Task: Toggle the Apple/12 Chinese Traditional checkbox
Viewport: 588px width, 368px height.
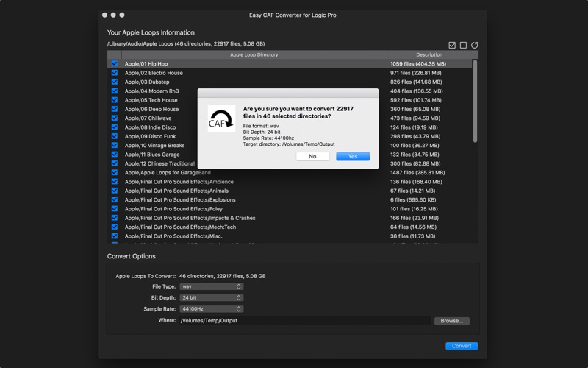Action: 115,163
